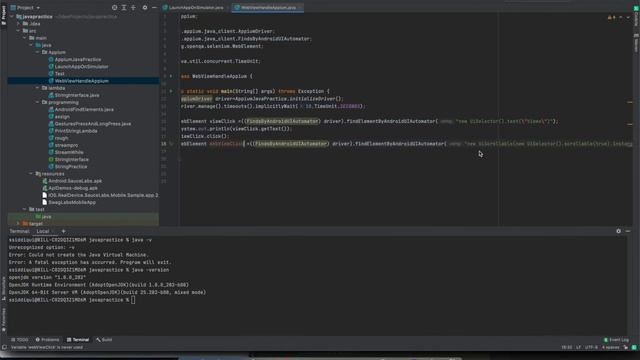Collapse the java source folder under main
The height and width of the screenshot is (360, 640).
(x=31, y=45)
